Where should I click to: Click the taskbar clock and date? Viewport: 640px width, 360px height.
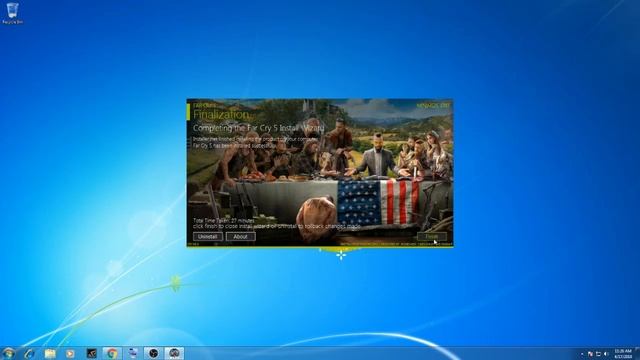point(623,353)
